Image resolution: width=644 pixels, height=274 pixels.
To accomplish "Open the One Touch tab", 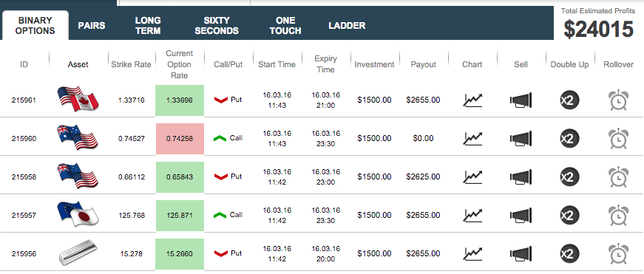I will [285, 25].
